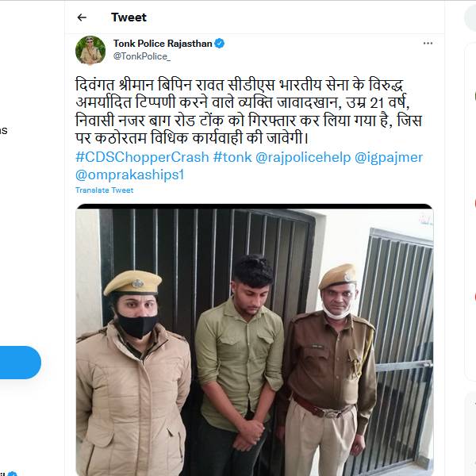
Task: Visit the @rajpolicehelp mention
Action: pyautogui.click(x=304, y=157)
